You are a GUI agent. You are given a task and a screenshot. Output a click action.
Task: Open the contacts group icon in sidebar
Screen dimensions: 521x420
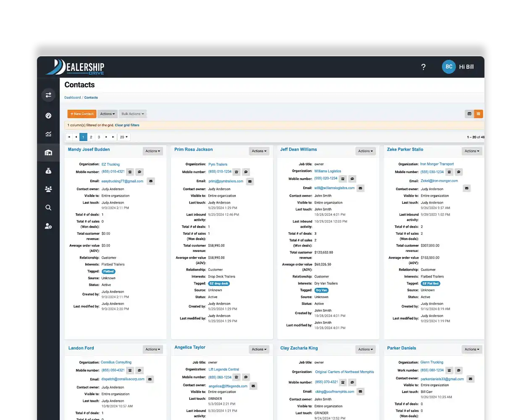(x=48, y=189)
